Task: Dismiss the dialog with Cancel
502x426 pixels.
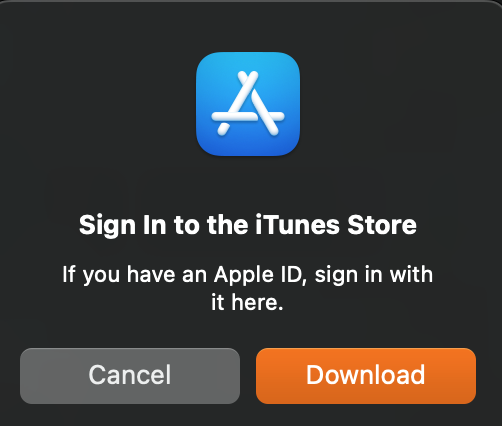Action: (x=130, y=376)
